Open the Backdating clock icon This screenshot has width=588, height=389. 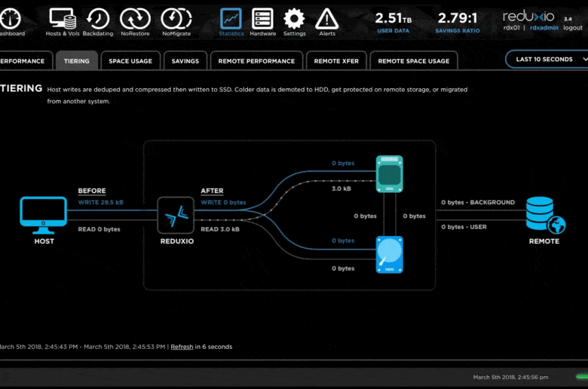(x=98, y=19)
